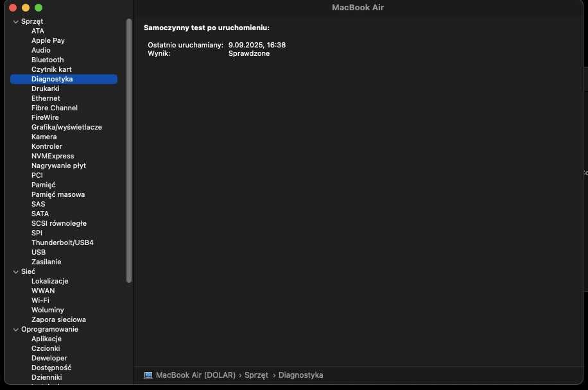Viewport: 588px width, 390px height.
Task: Click the MacBook Air window title
Action: (358, 8)
